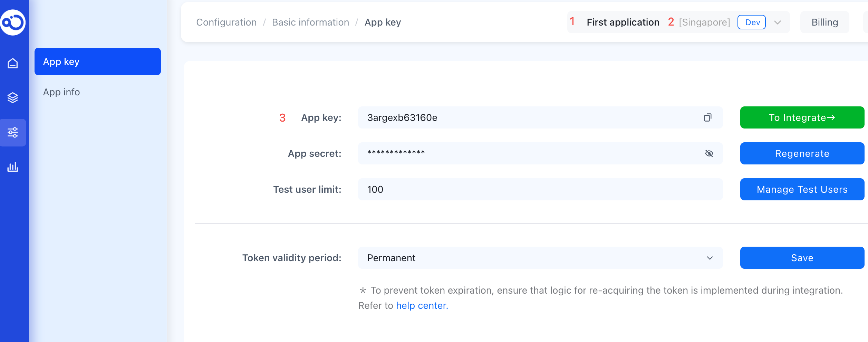
Task: Click the Dev environment badge
Action: (x=752, y=22)
